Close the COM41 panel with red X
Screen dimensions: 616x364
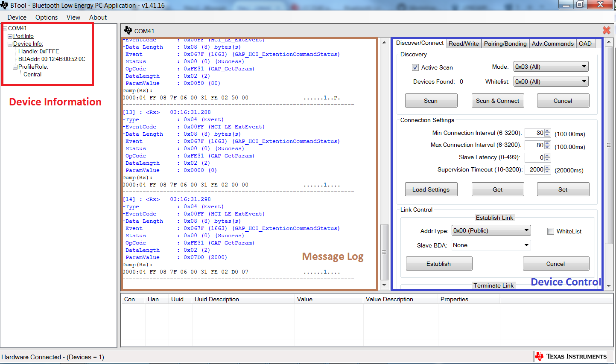[606, 30]
